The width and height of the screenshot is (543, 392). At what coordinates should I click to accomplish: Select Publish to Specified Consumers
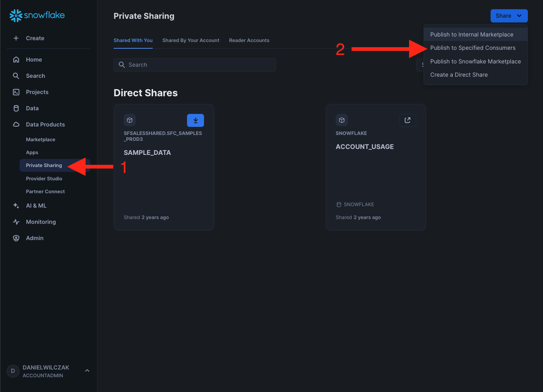pyautogui.click(x=473, y=48)
